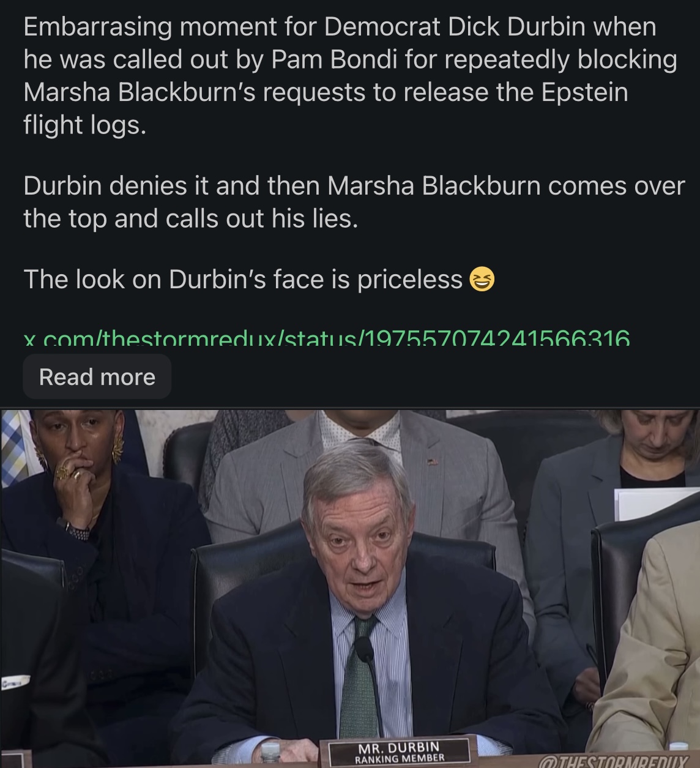Screen dimensions: 700x768
Task: Open the x.com/thestormredux status link
Action: (x=326, y=338)
